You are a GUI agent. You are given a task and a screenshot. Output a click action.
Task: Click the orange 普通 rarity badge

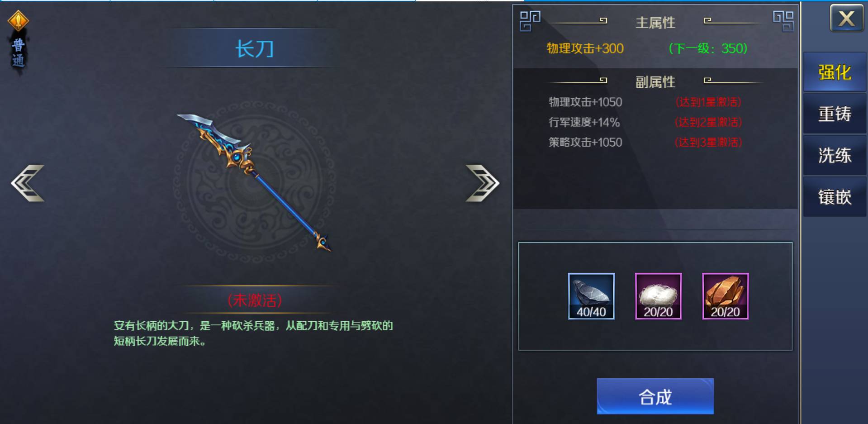tap(18, 40)
